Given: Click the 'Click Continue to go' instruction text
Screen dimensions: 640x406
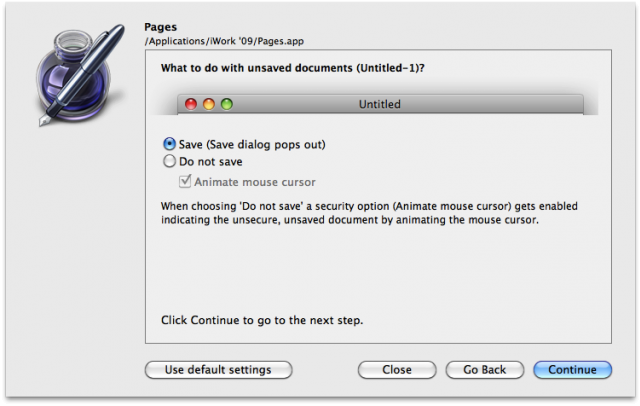Looking at the screenshot, I should [x=262, y=320].
